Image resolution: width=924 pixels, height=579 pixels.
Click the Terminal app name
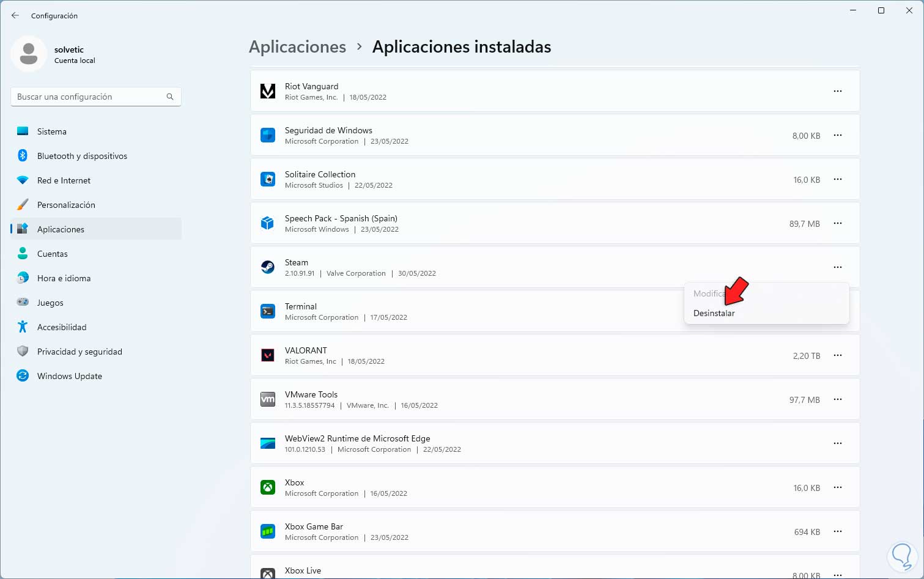pos(301,306)
